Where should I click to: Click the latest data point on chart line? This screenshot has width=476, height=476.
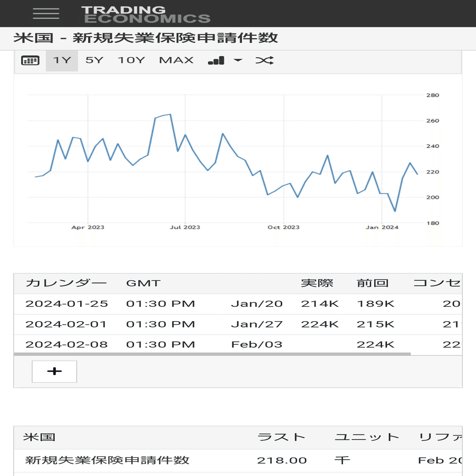[x=417, y=174]
